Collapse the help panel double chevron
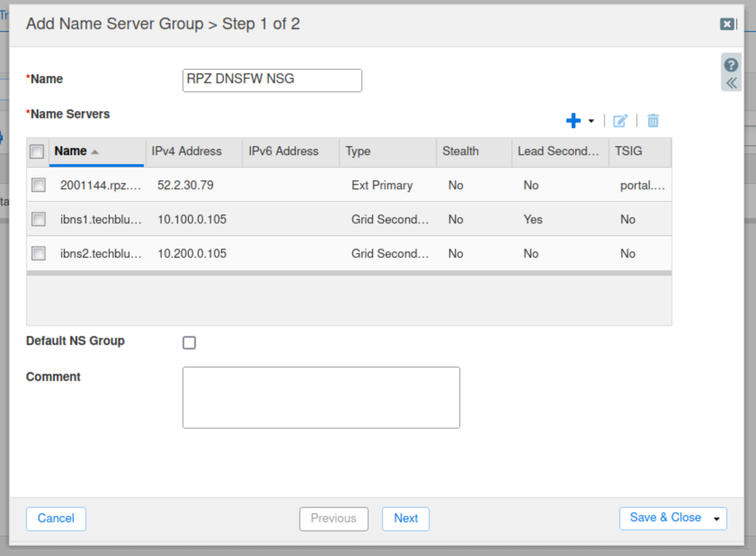Screen dimensions: 756x556 (x=731, y=83)
